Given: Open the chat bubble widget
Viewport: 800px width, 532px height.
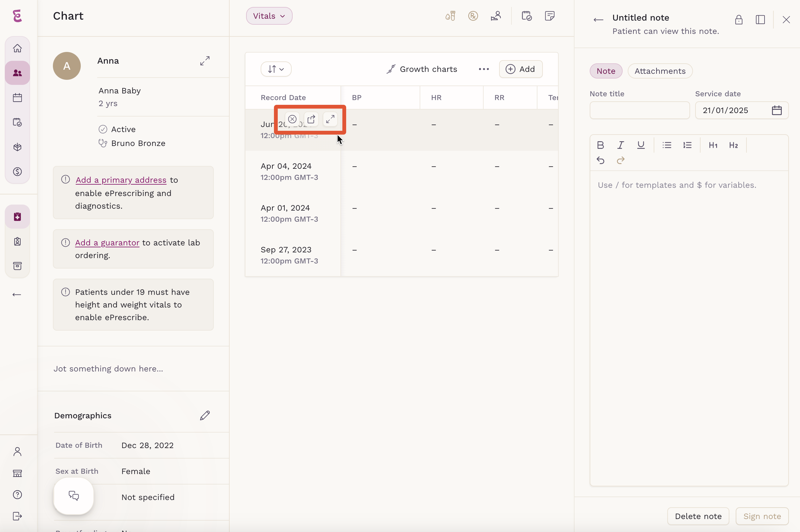Looking at the screenshot, I should [x=73, y=496].
